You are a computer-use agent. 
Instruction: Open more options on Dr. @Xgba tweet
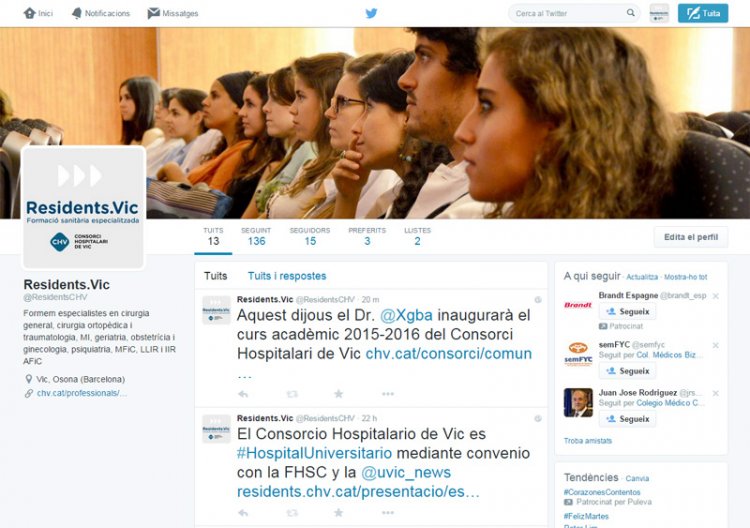(388, 394)
